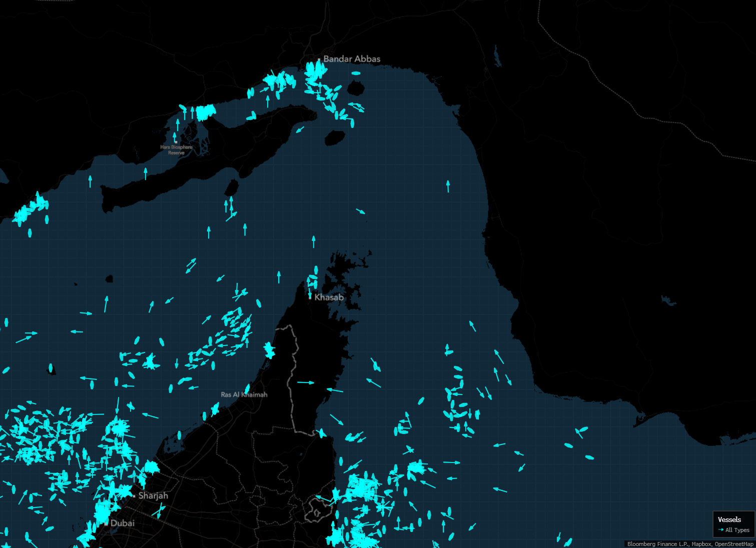
Task: Click the Khasab city label
Action: (x=329, y=297)
